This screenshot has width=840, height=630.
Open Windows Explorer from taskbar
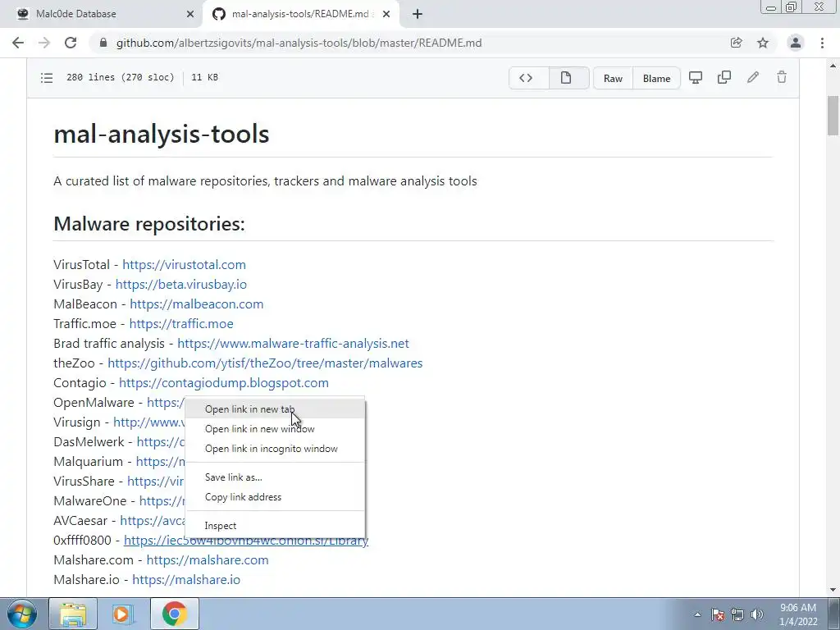pyautogui.click(x=73, y=614)
